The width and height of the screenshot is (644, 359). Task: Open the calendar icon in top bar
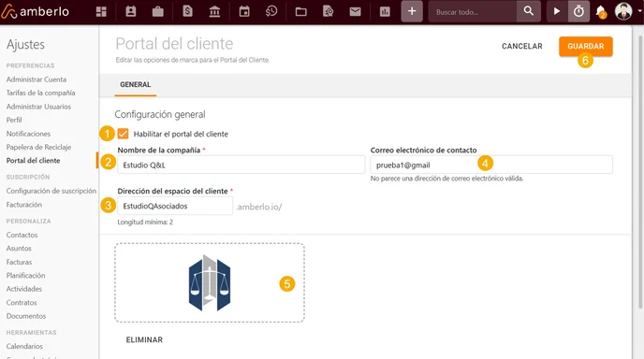click(x=244, y=11)
